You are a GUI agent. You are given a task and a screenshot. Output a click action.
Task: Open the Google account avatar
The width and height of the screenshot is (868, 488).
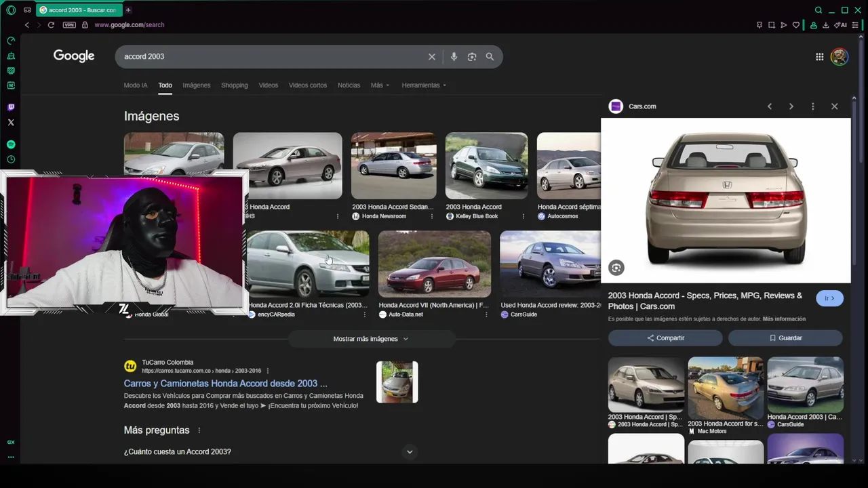point(840,57)
